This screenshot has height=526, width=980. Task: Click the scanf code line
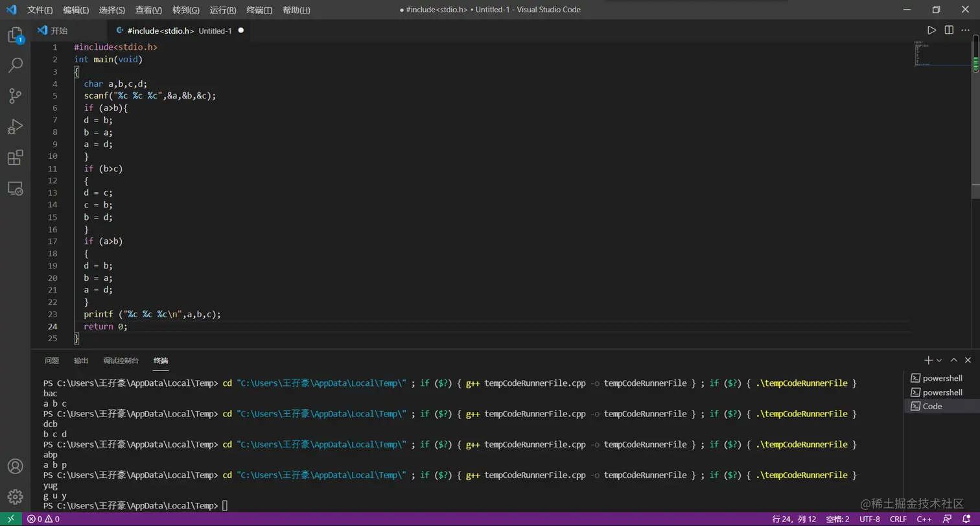pyautogui.click(x=150, y=95)
